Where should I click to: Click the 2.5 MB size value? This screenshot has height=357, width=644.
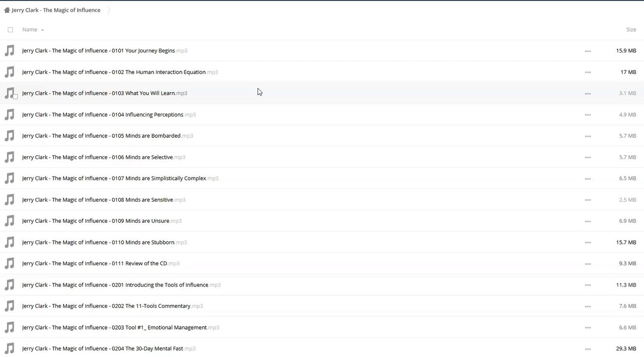(628, 200)
